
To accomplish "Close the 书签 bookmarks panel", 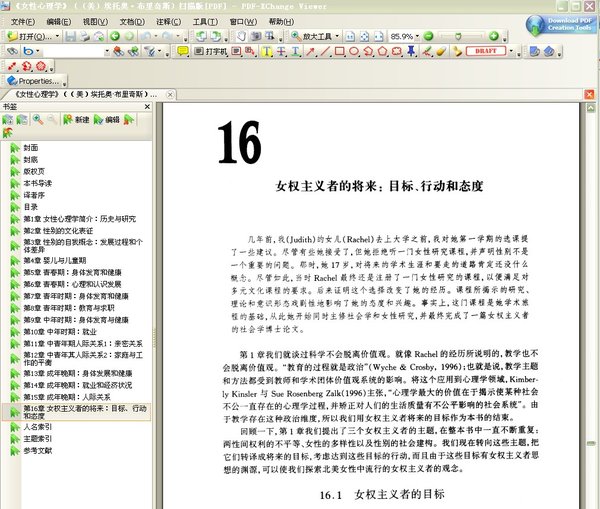I will (x=147, y=106).
